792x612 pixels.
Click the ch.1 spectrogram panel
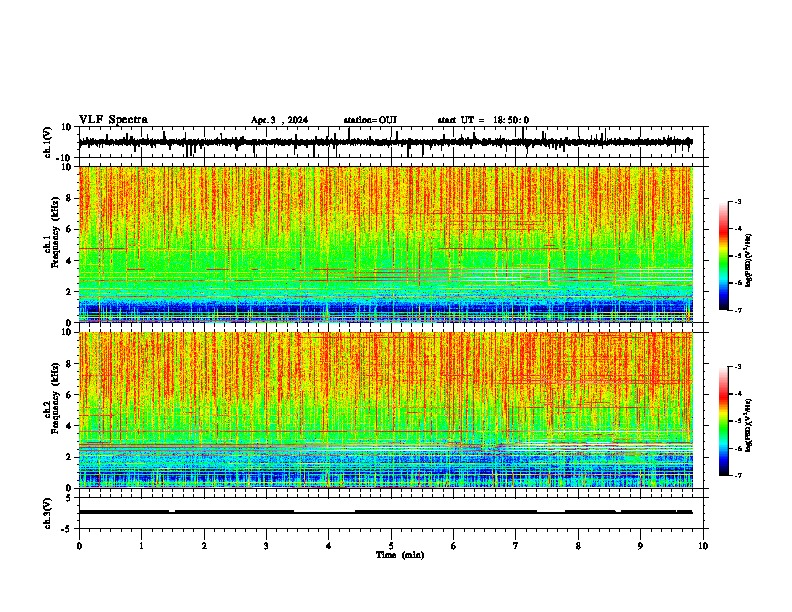coord(386,244)
